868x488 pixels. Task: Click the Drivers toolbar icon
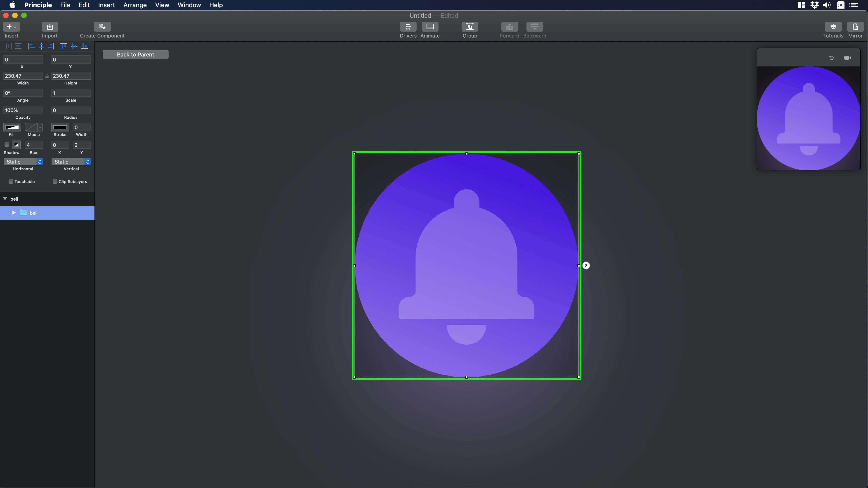tap(408, 27)
